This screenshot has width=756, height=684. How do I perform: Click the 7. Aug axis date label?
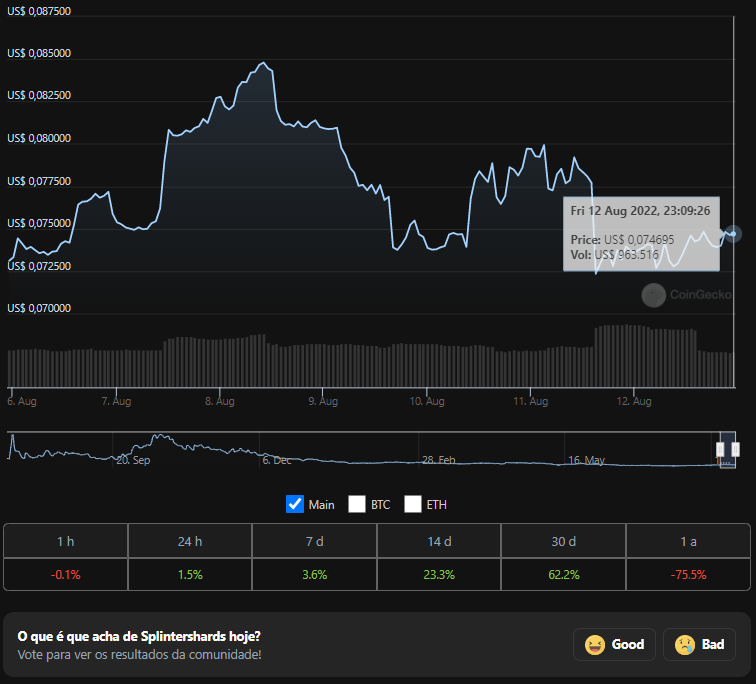click(x=116, y=401)
